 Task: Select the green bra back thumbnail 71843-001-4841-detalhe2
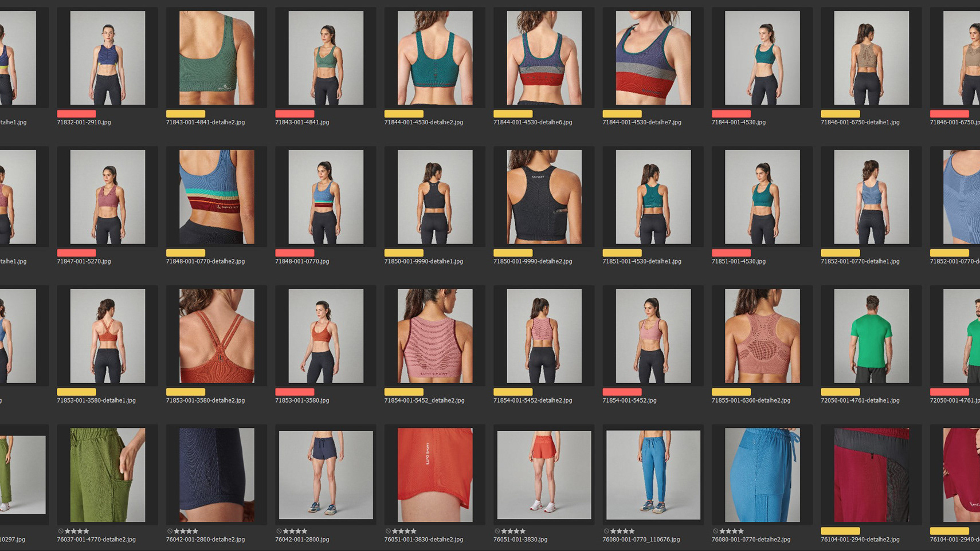click(217, 58)
